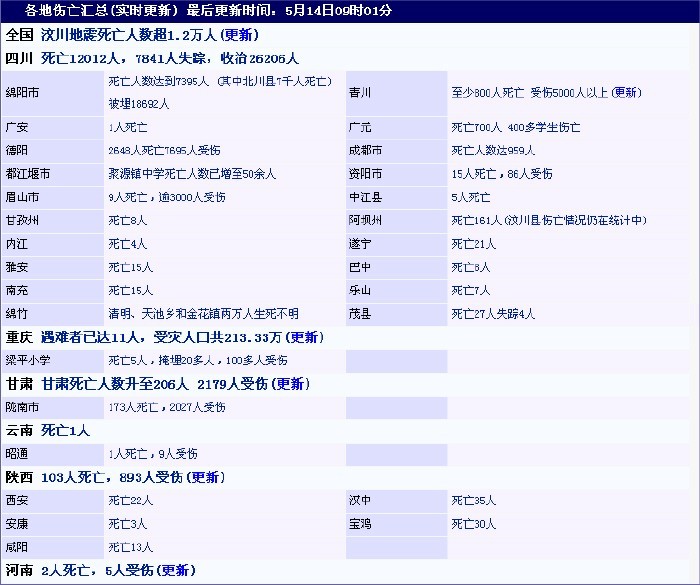Click the 更新 link beside 重庆 summary
The height and width of the screenshot is (585, 700).
[x=304, y=337]
